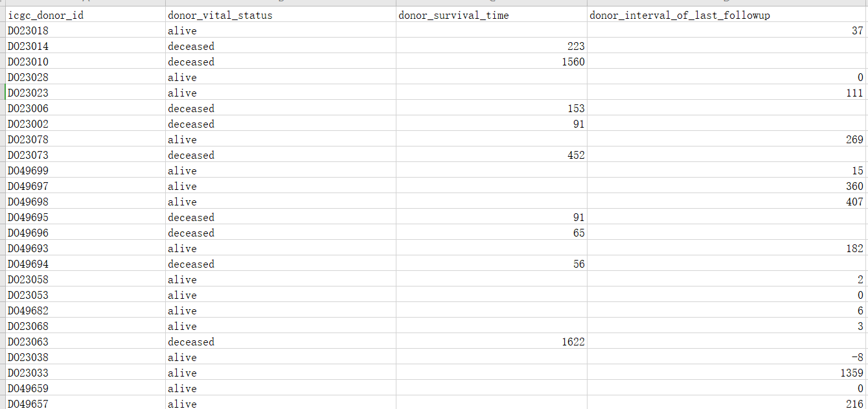Click donor ID cell D049696
This screenshot has height=409, width=868.
(85, 233)
